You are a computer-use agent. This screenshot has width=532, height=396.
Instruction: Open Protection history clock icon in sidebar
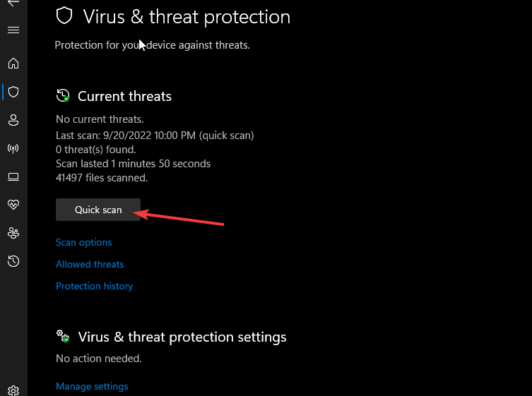click(x=13, y=261)
